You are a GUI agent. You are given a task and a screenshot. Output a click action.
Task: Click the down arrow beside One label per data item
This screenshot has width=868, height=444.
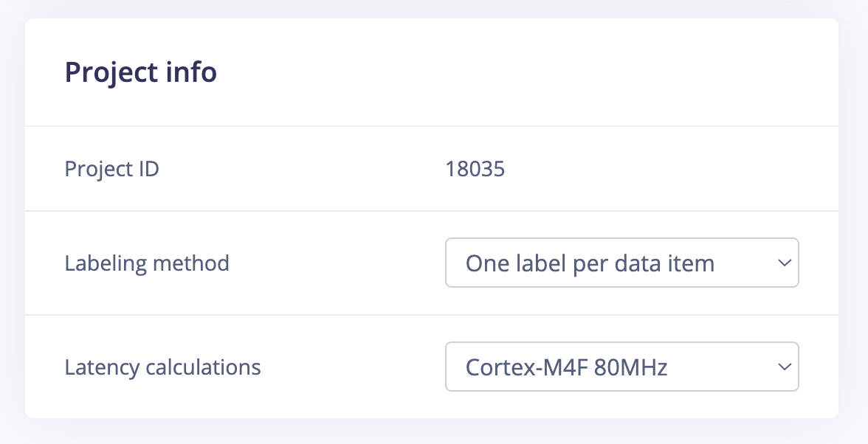(x=785, y=263)
